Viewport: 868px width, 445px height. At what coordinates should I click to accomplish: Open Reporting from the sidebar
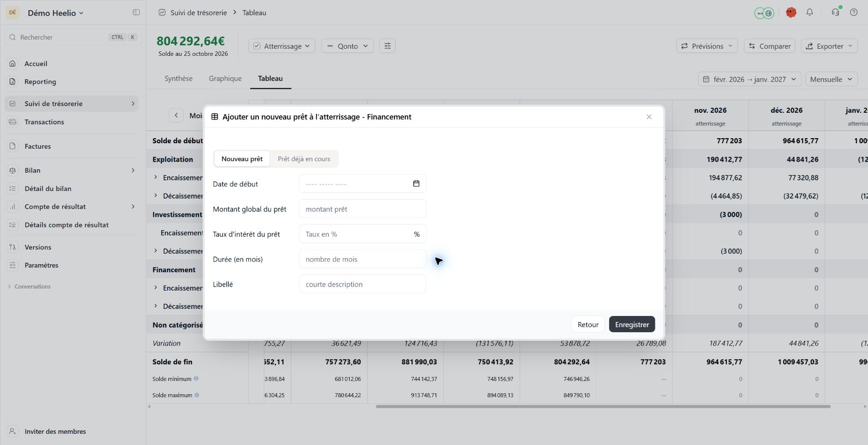[71, 82]
